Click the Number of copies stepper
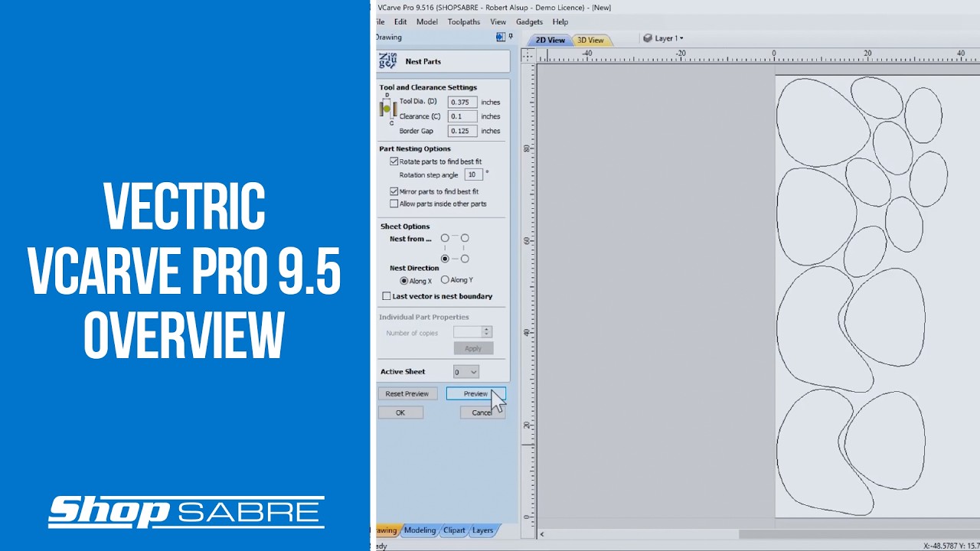 486,332
